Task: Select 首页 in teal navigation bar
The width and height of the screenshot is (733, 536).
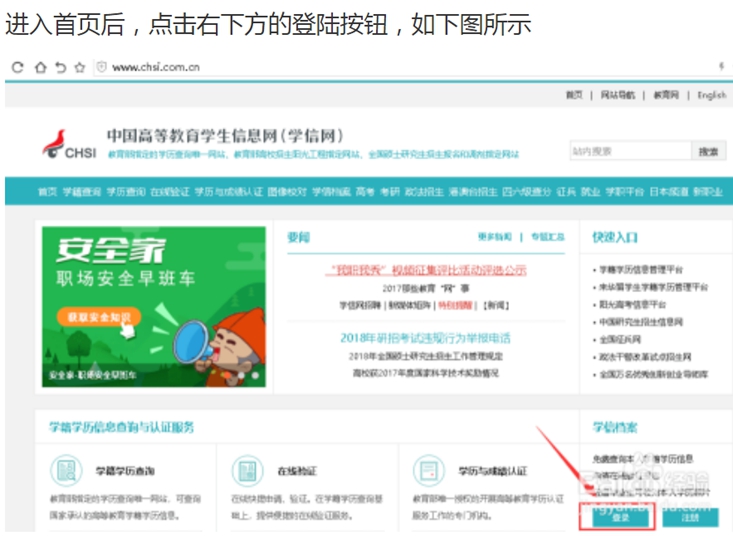Action: pyautogui.click(x=47, y=192)
